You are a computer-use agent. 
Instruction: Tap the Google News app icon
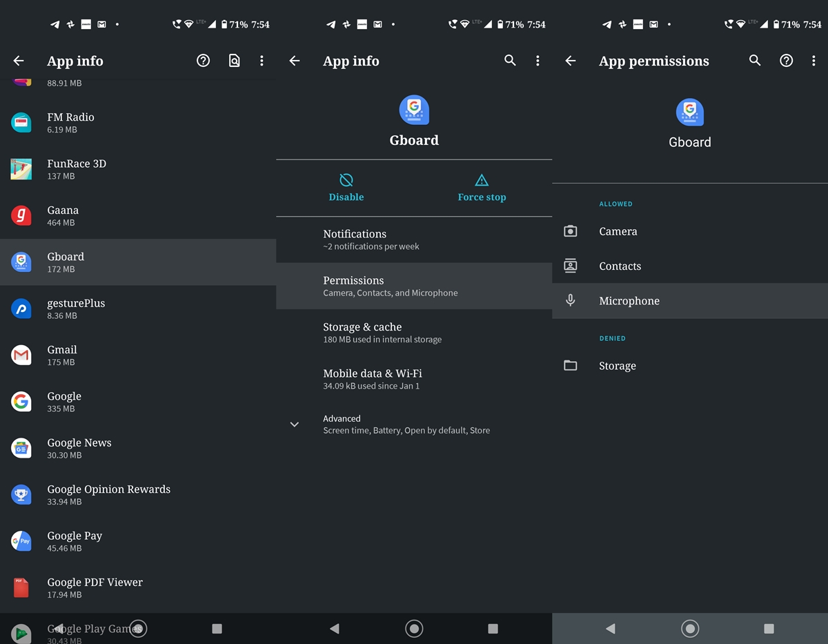[x=21, y=448]
